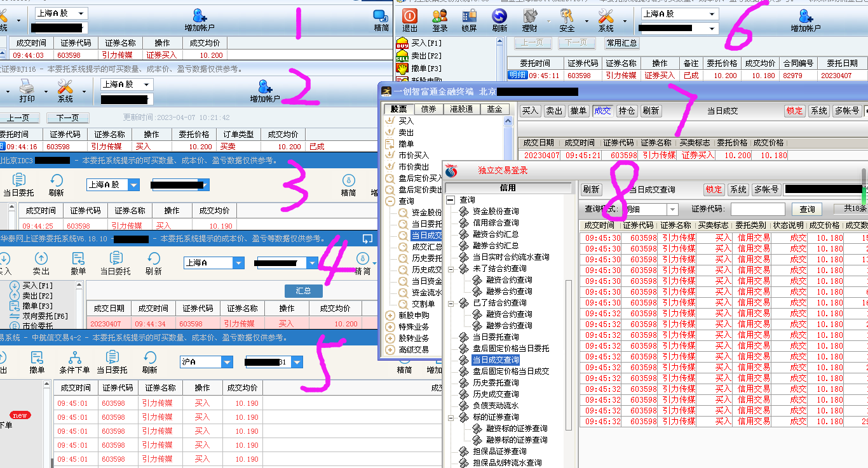Expand 新股申购 node in tree

[x=390, y=316]
